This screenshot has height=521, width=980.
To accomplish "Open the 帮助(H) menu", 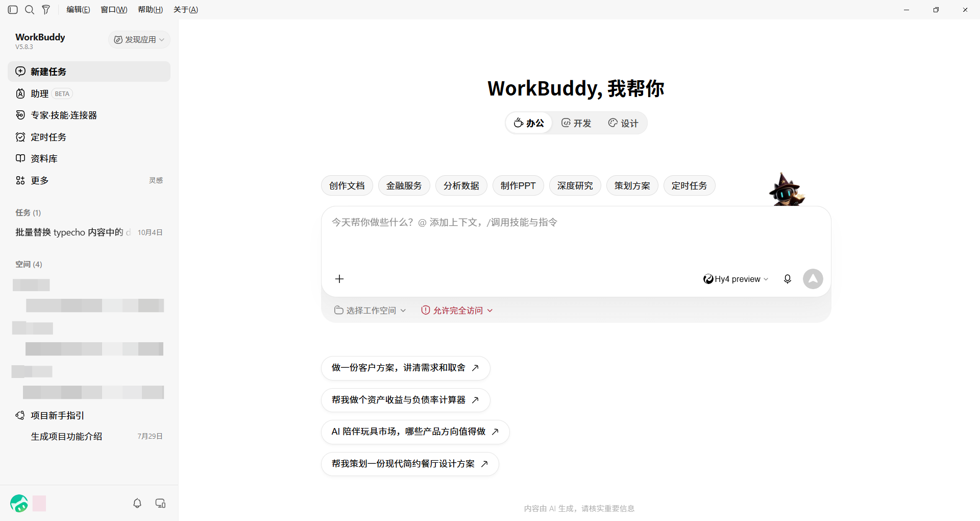I will click(x=150, y=10).
